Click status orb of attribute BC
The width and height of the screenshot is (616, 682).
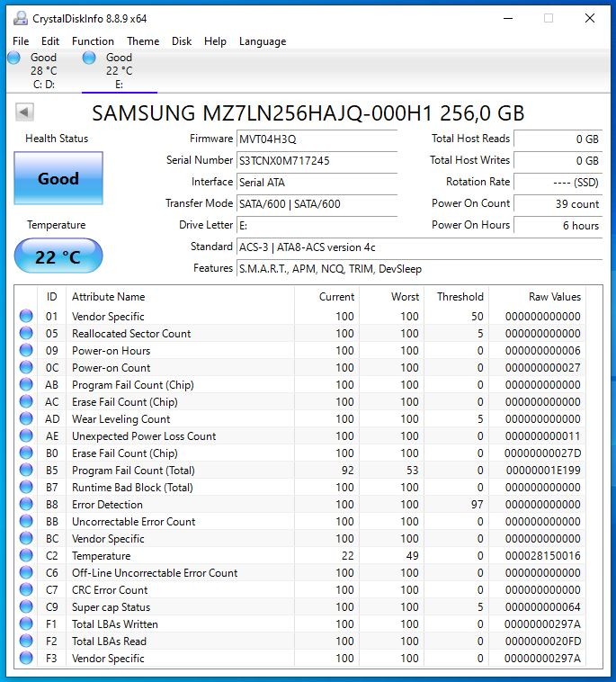click(x=26, y=538)
